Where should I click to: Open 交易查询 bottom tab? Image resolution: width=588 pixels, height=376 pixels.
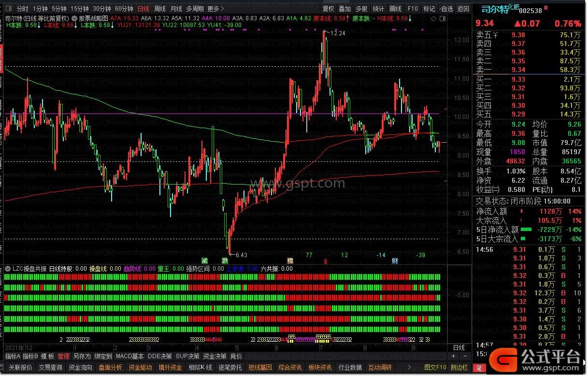click(x=51, y=367)
